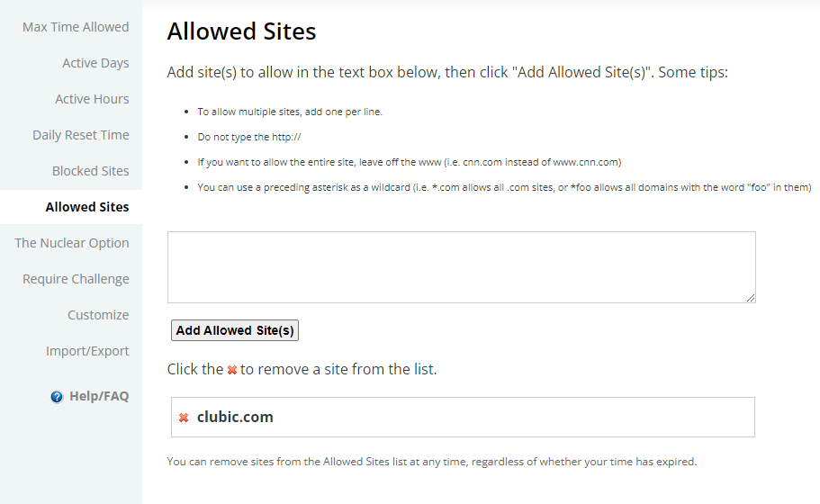Open the Active Hours page
The width and height of the screenshot is (820, 504).
point(92,99)
